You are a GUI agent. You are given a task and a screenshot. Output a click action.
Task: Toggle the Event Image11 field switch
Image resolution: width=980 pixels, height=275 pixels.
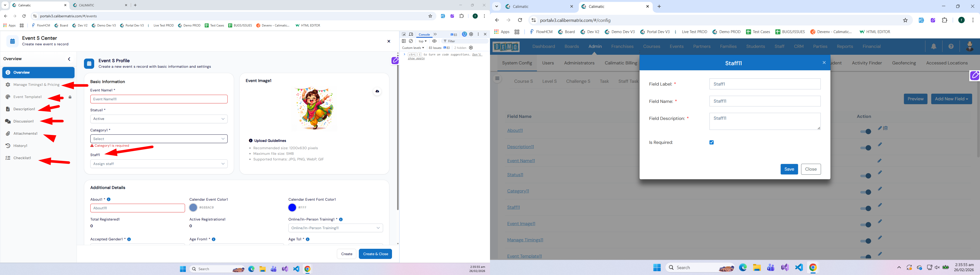(865, 225)
